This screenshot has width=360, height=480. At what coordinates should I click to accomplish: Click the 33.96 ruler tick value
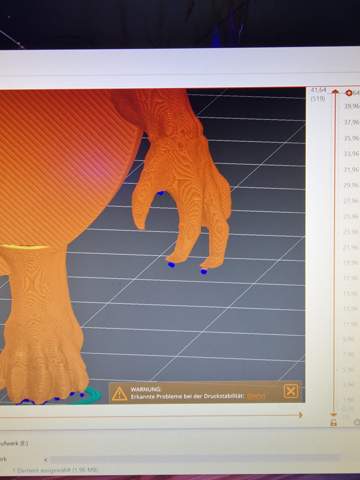[352, 154]
